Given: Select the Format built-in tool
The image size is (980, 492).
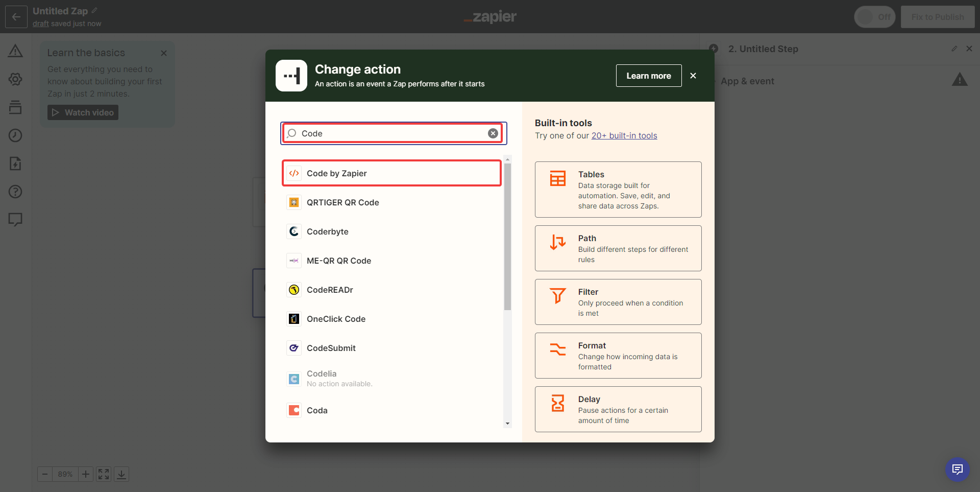Looking at the screenshot, I should 618,356.
